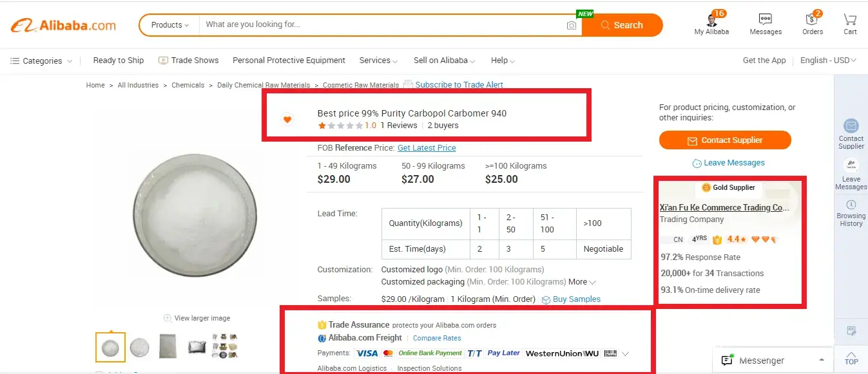868x374 pixels.
Task: Toggle the heart favorite icon
Action: [x=287, y=119]
